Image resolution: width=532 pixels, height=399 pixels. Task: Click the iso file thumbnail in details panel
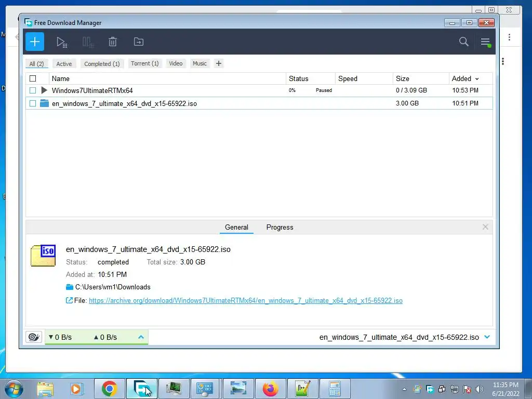point(43,255)
